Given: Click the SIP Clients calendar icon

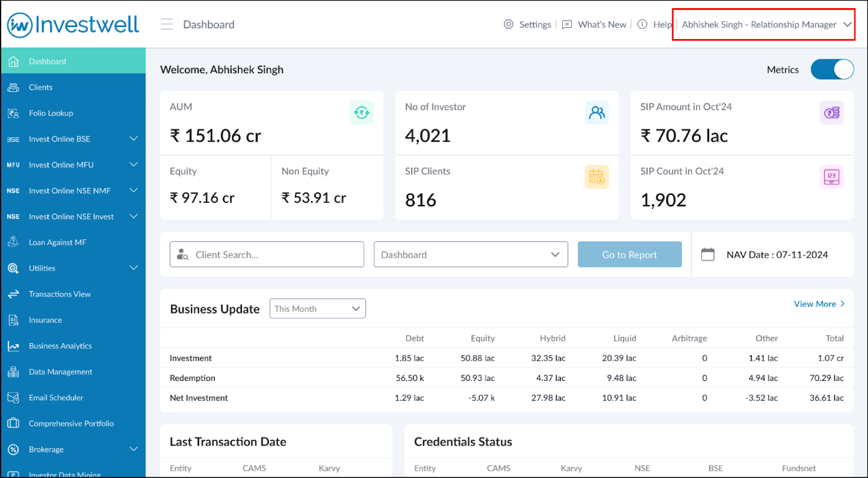Looking at the screenshot, I should click(597, 177).
